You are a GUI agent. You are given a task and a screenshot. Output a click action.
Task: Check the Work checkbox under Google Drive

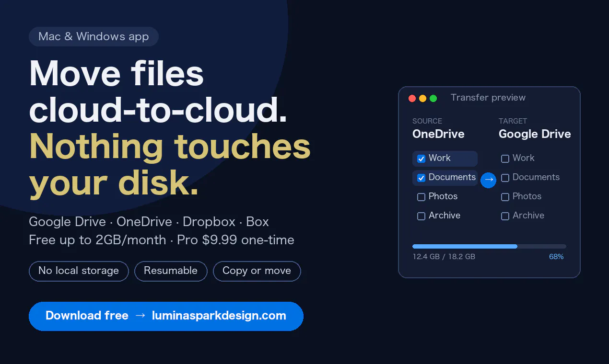coord(505,159)
